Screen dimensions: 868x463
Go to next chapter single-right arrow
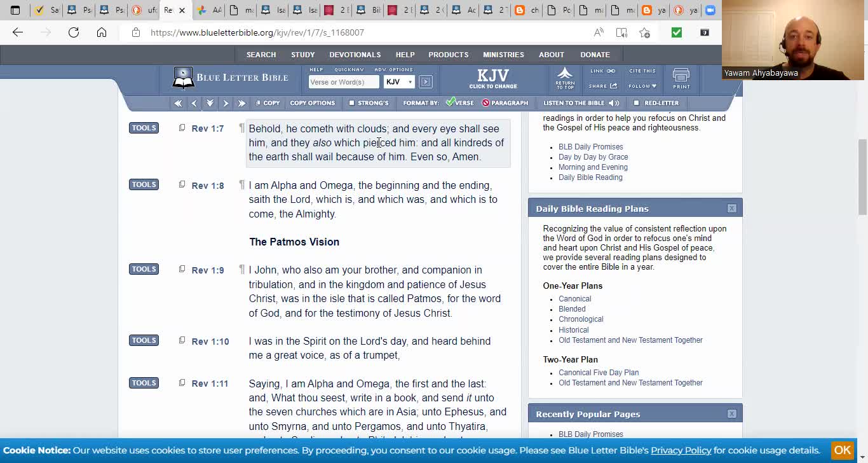coord(226,103)
